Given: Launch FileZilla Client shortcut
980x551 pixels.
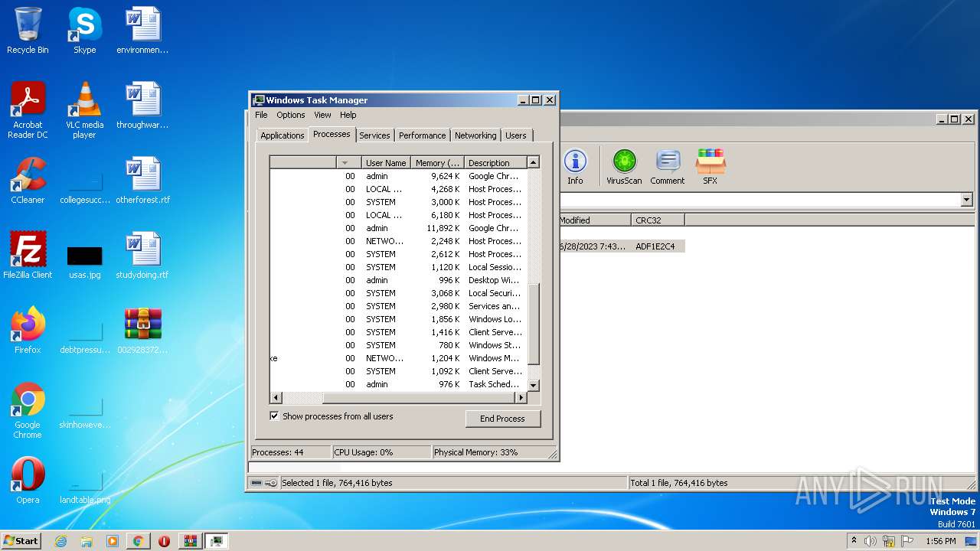Looking at the screenshot, I should (28, 256).
